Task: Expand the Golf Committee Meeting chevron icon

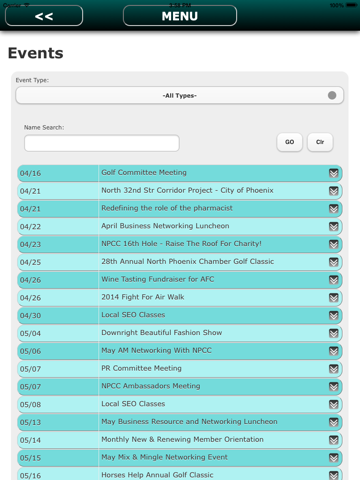Action: coord(333,173)
